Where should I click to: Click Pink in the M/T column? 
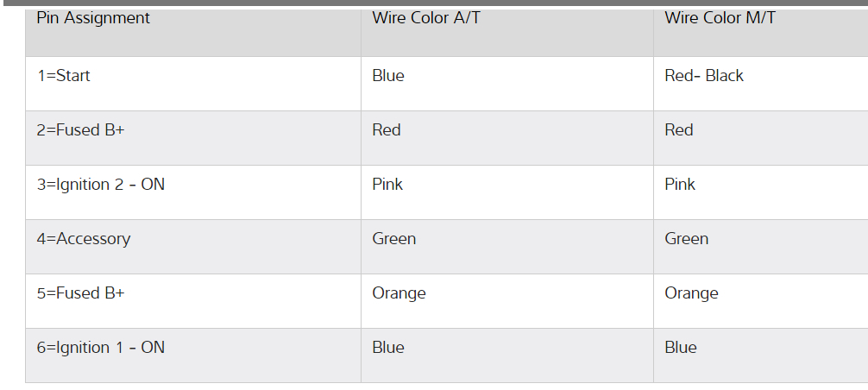coord(680,185)
